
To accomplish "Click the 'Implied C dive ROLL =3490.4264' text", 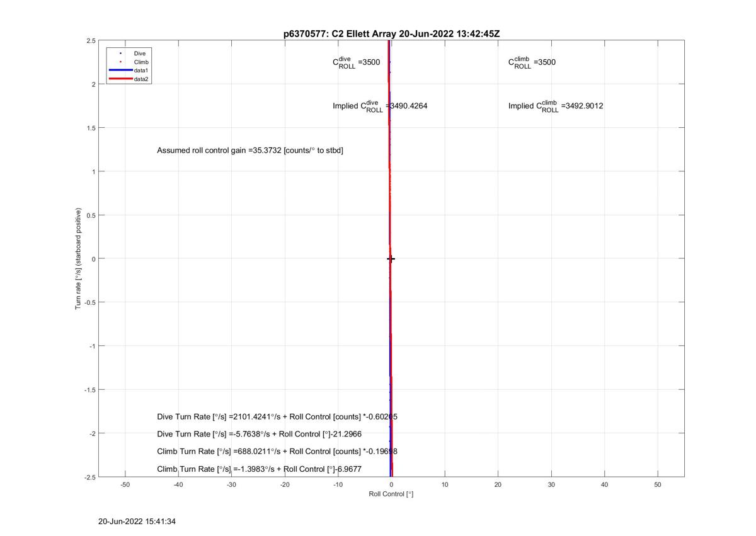I will pos(380,106).
